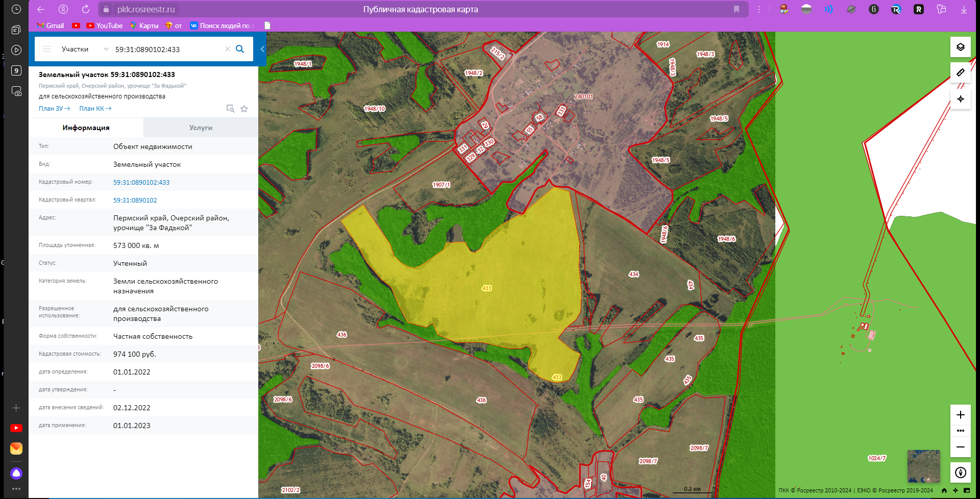Open the tab counter showing 9
The height and width of the screenshot is (499, 980).
click(16, 70)
